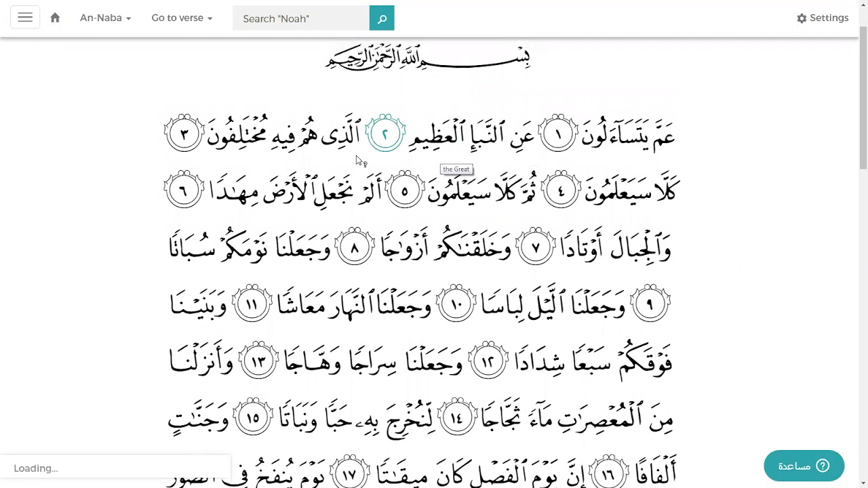Click the word مِهَٰدًا in verse six
Image resolution: width=868 pixels, height=488 pixels.
(x=234, y=192)
